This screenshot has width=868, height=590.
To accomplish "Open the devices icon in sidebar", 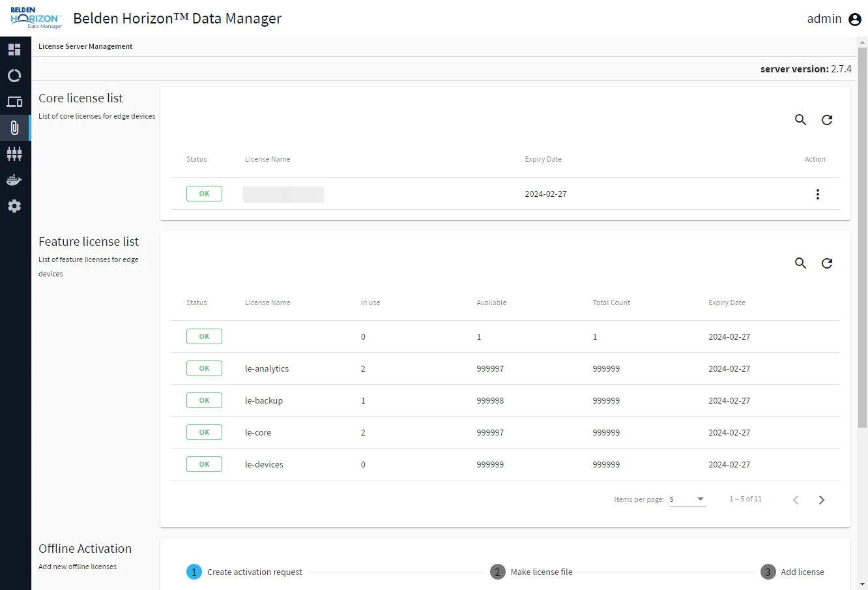I will click(x=14, y=102).
